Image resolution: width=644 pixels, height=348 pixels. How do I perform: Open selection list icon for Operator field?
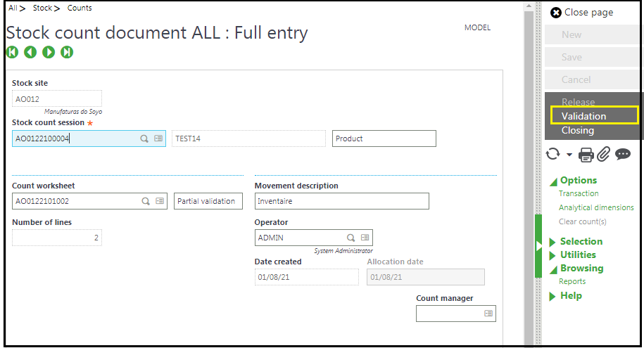[365, 238]
